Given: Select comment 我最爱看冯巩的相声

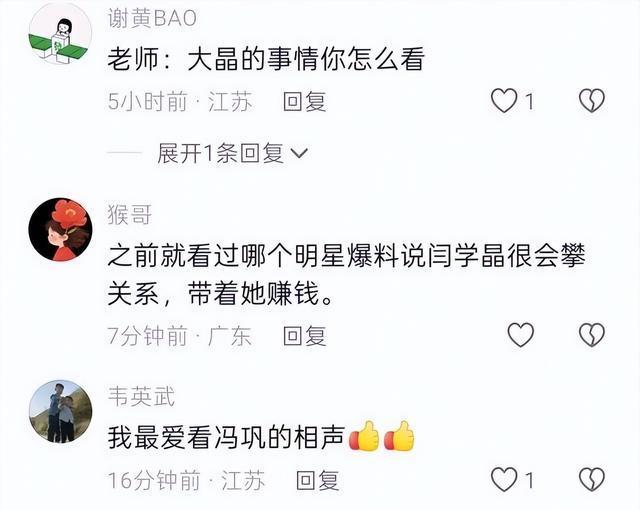Looking at the screenshot, I should 261,437.
